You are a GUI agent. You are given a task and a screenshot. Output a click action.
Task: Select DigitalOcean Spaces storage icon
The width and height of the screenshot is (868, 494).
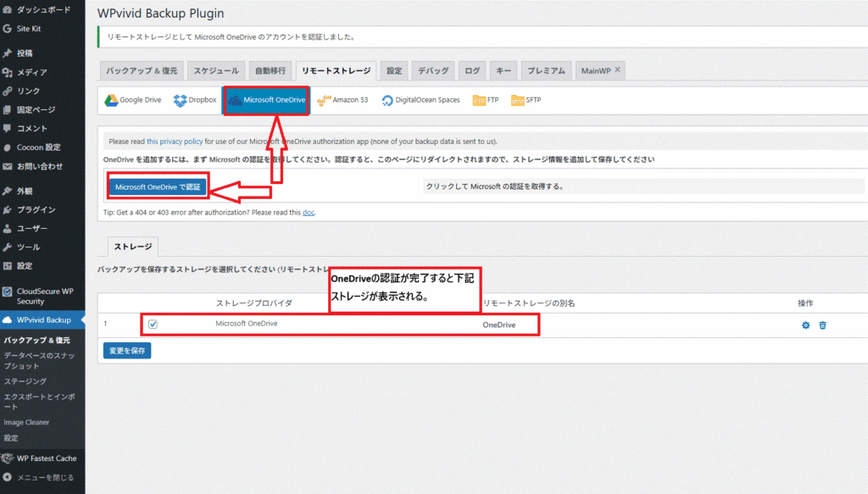tap(387, 100)
